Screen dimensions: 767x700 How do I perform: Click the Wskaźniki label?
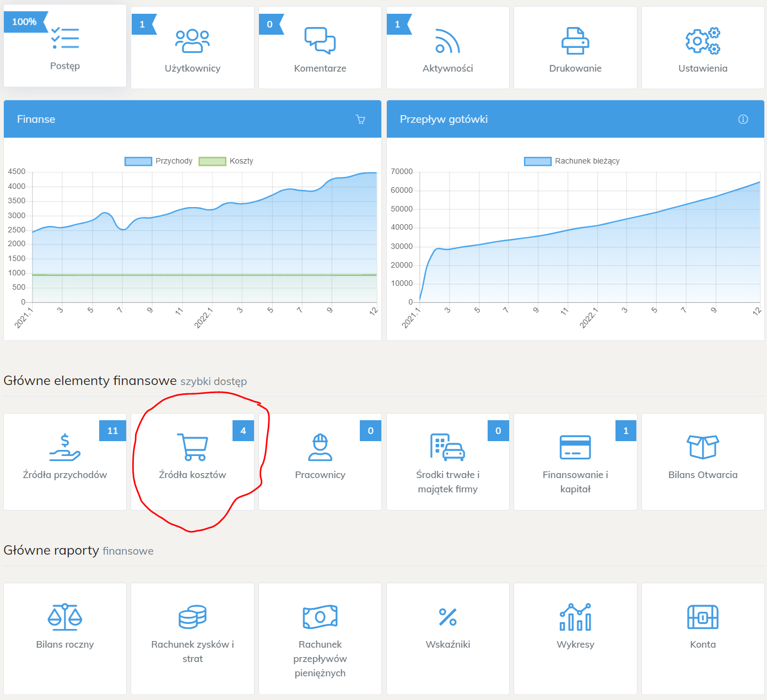click(x=447, y=644)
